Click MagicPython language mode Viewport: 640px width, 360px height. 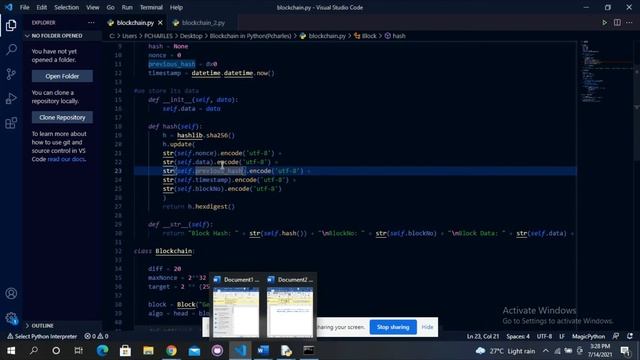point(588,336)
